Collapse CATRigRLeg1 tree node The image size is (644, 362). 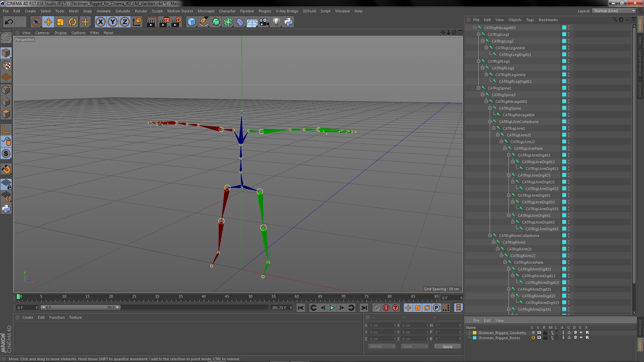coord(479,61)
